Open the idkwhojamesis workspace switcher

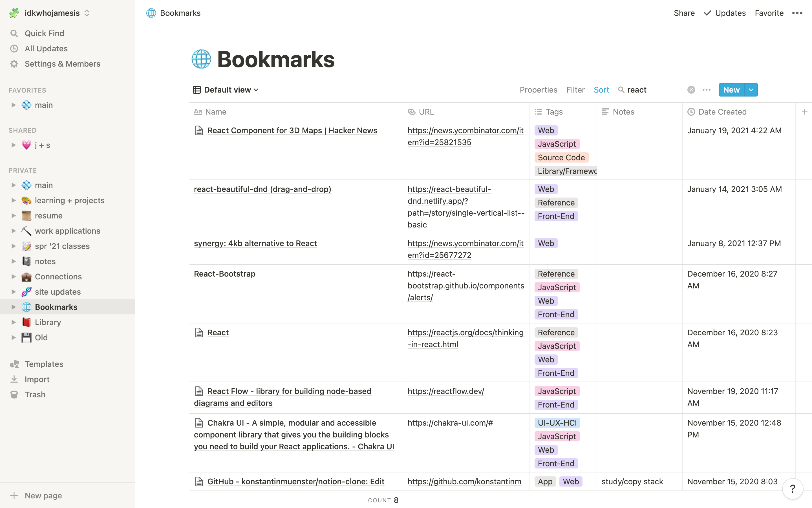point(50,13)
